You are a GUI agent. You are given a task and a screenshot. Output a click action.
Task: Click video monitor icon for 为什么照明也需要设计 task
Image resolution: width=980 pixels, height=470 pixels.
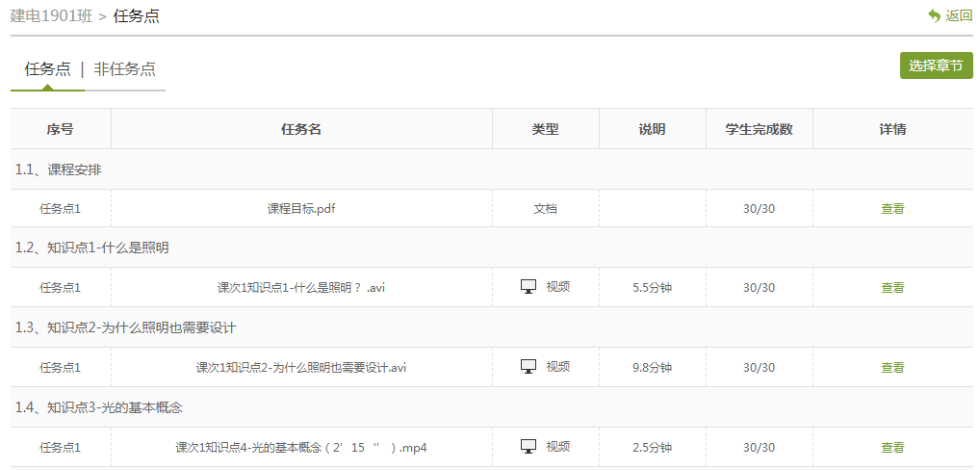pyautogui.click(x=528, y=367)
